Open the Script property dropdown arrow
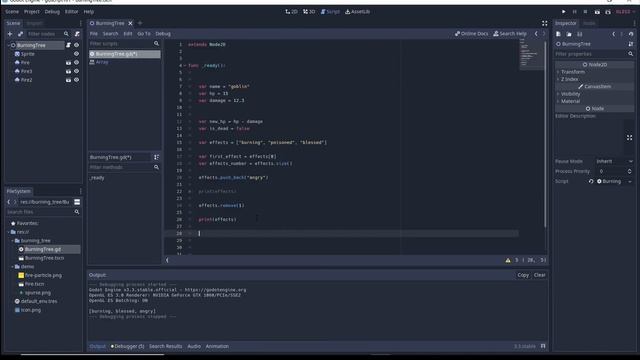 tap(630, 181)
